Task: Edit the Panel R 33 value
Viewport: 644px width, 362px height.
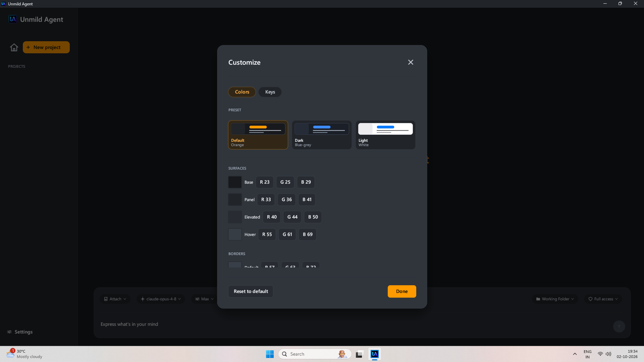Action: (266, 199)
